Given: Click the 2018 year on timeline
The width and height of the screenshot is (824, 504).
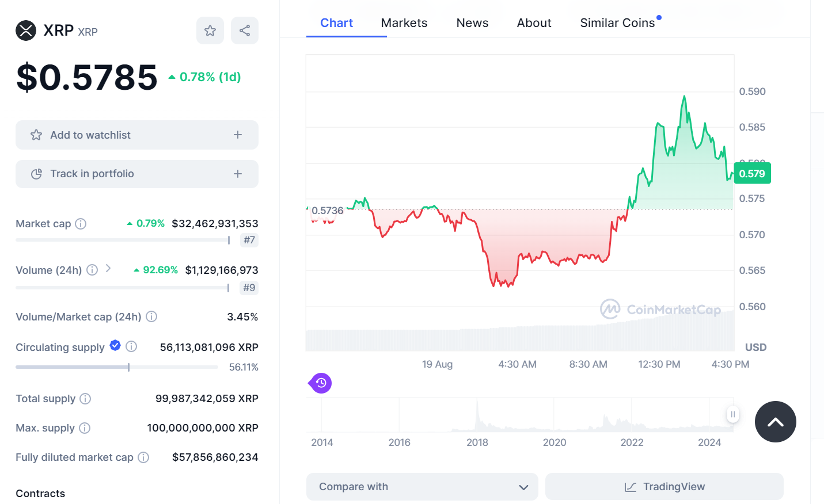Looking at the screenshot, I should 477,442.
